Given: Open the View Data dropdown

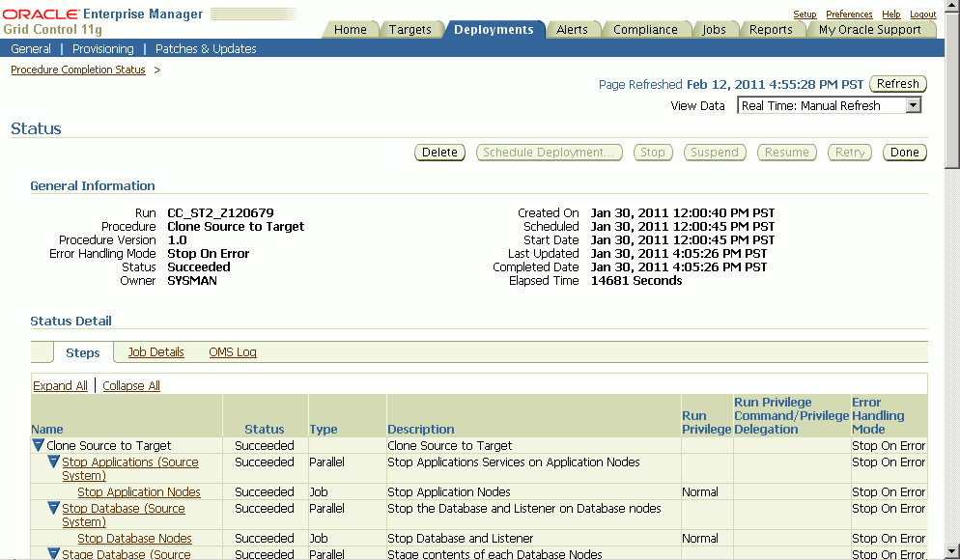Looking at the screenshot, I should click(x=829, y=105).
